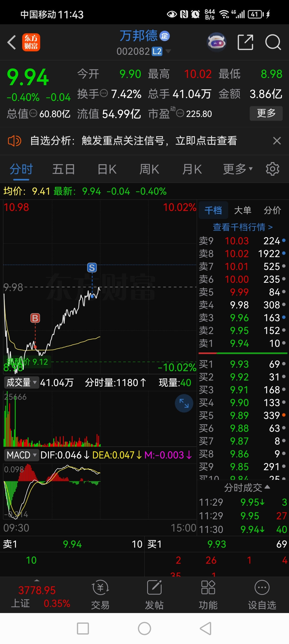
Task: Select the 买5 9.89 order row
Action: (x=242, y=415)
